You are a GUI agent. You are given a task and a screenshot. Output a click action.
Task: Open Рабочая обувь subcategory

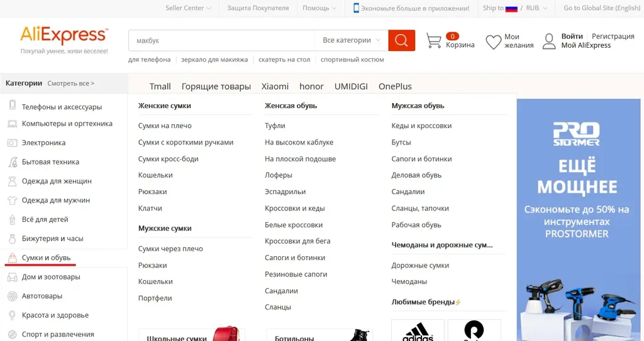tap(416, 225)
